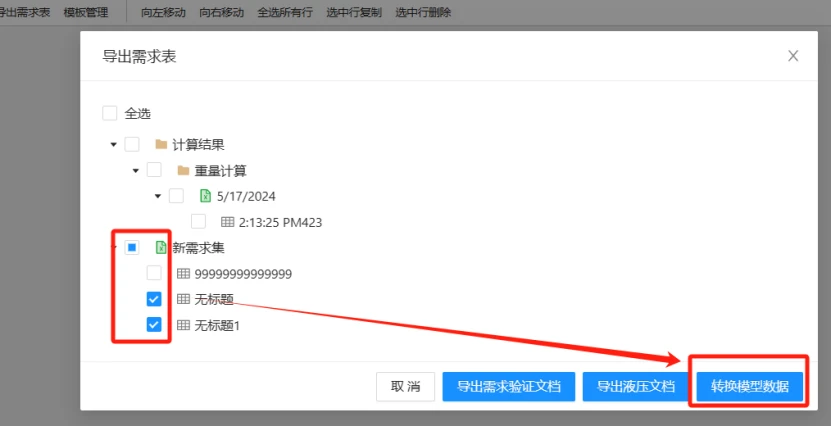Screen dimensions: 831x426
Task: Click the table icon beside 无标题
Action: [183, 299]
